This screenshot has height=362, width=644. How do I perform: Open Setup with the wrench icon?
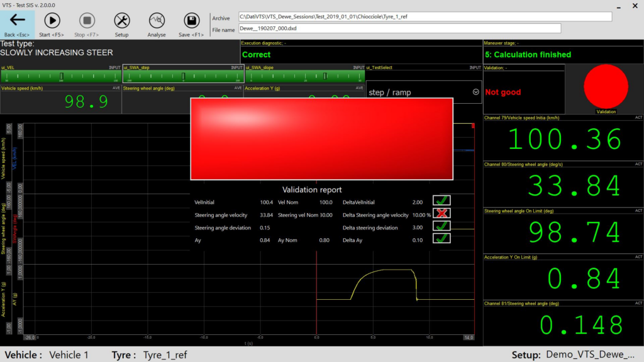tap(121, 21)
